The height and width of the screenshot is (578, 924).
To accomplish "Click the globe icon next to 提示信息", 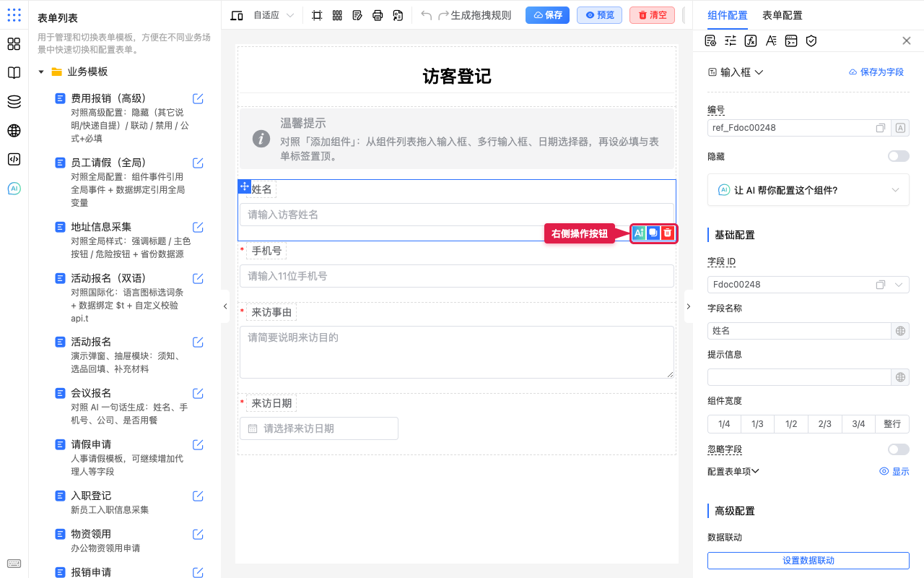I will click(x=900, y=377).
